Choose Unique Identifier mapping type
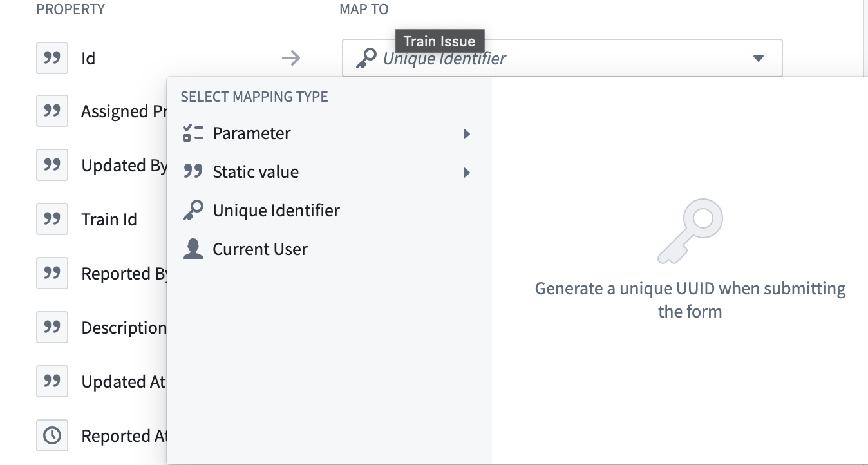 click(329, 211)
